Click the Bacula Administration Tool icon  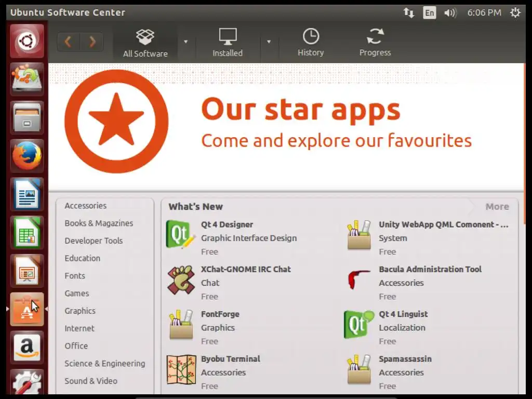[359, 280]
